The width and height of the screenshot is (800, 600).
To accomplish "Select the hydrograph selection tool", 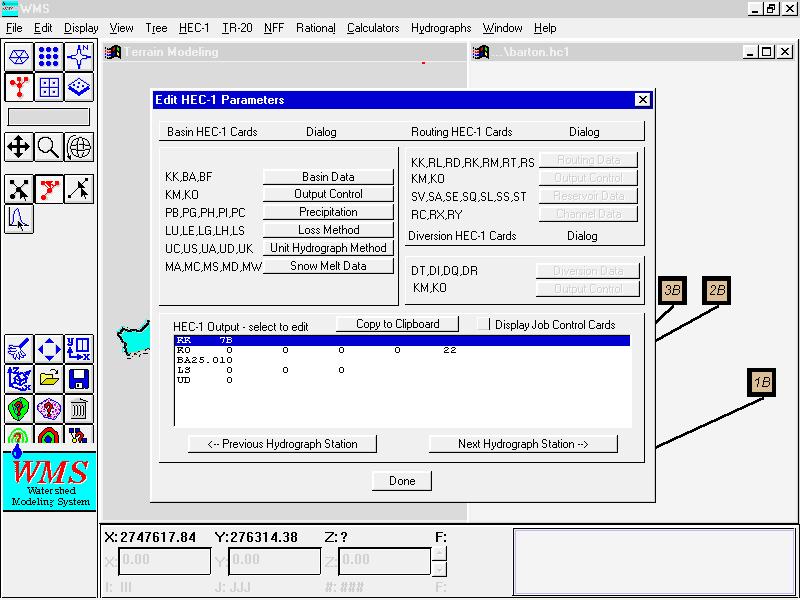I will click(x=18, y=218).
